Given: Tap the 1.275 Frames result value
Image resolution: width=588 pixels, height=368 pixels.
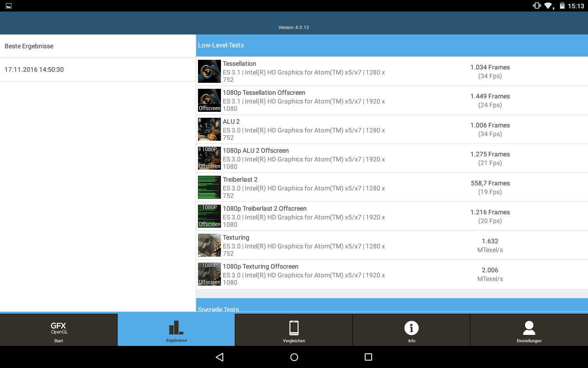Looking at the screenshot, I should [x=490, y=154].
